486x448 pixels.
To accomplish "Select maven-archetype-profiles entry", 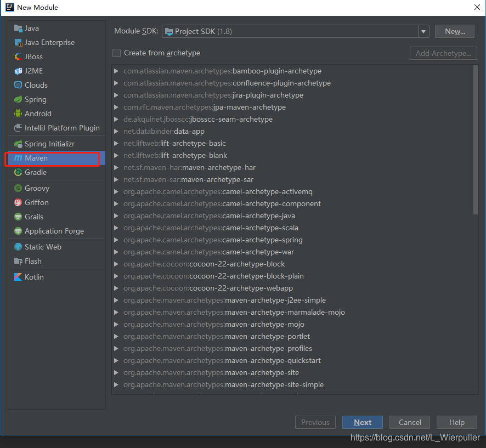I will tap(218, 349).
